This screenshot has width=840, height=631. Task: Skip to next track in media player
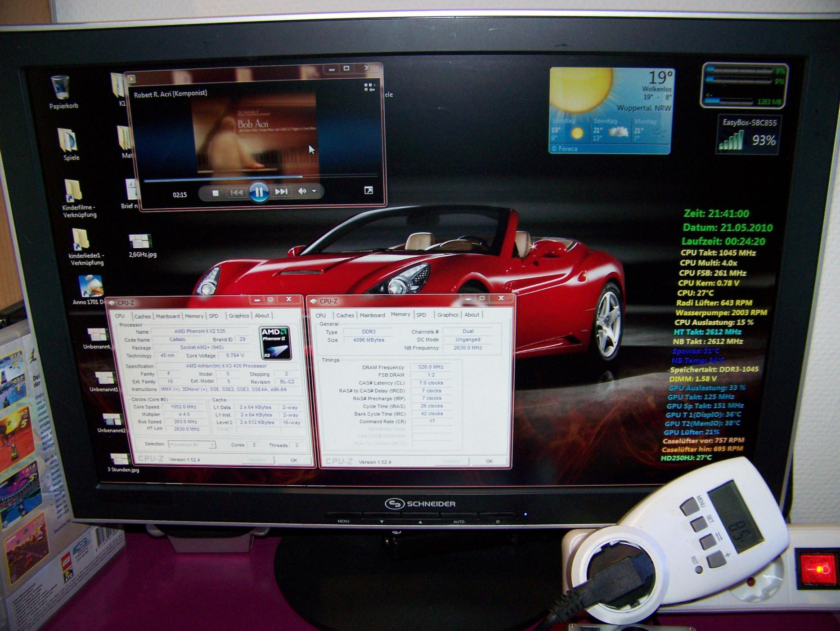coord(281,192)
